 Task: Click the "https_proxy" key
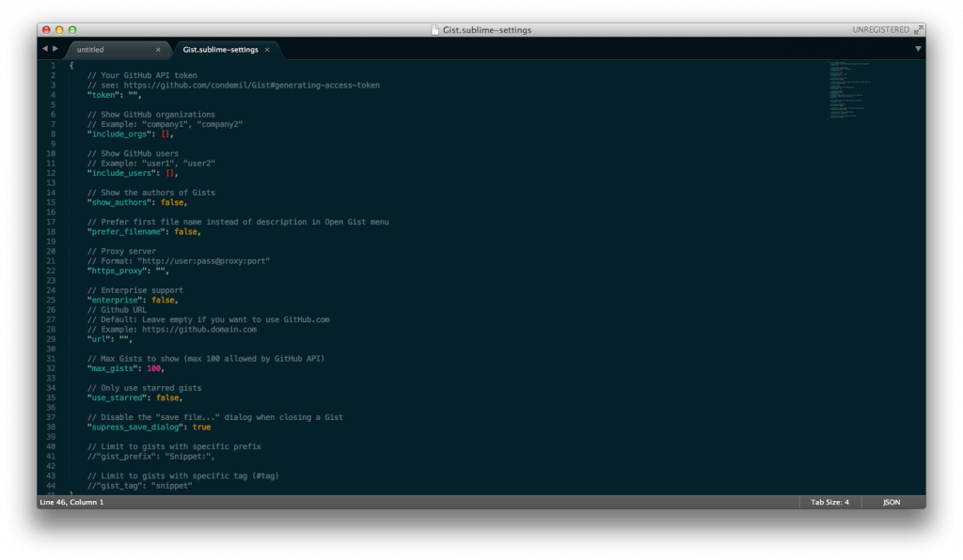pyautogui.click(x=117, y=272)
